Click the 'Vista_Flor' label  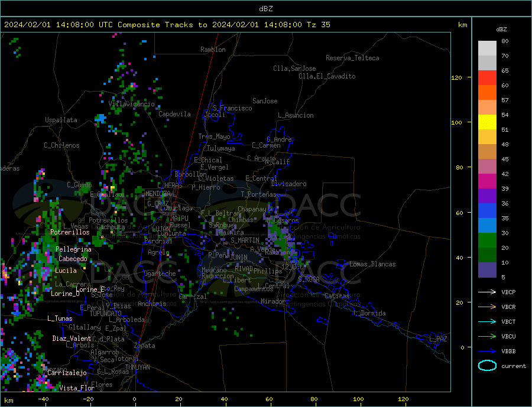point(77,388)
